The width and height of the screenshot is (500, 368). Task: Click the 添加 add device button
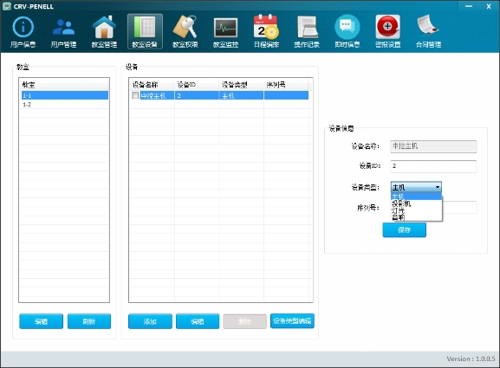coord(150,321)
